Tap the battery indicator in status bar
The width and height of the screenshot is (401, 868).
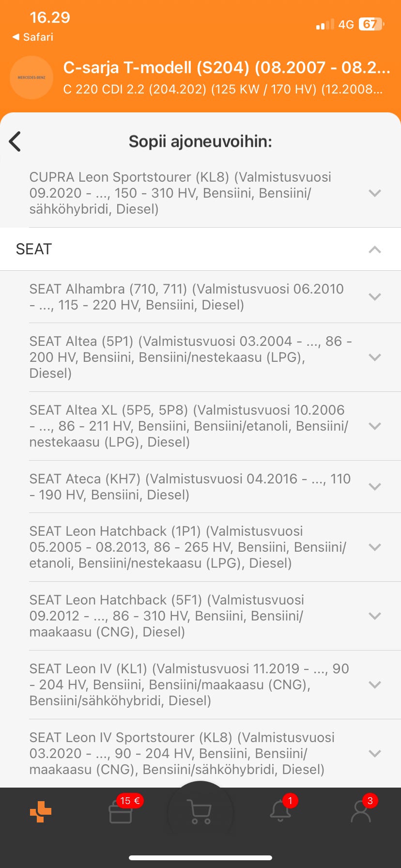click(371, 24)
